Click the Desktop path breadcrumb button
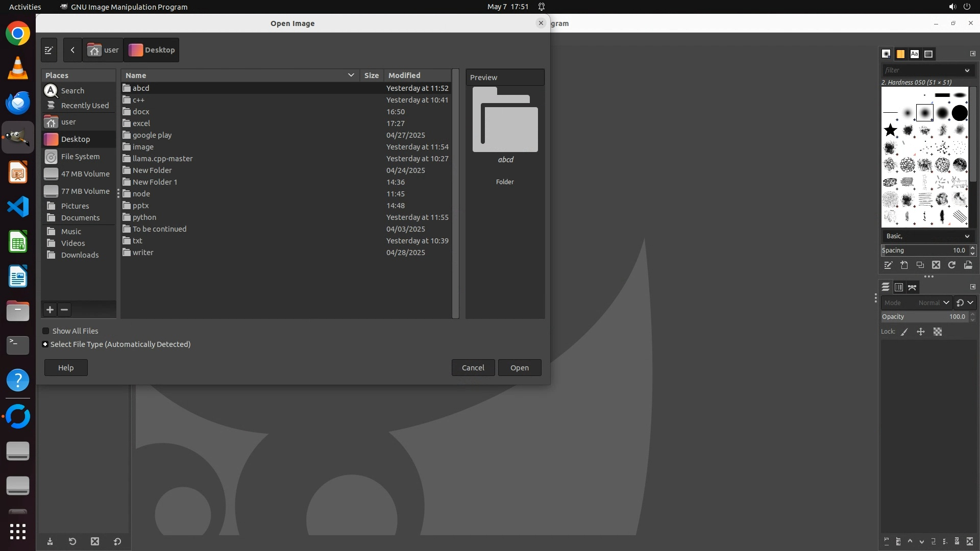 [x=152, y=50]
